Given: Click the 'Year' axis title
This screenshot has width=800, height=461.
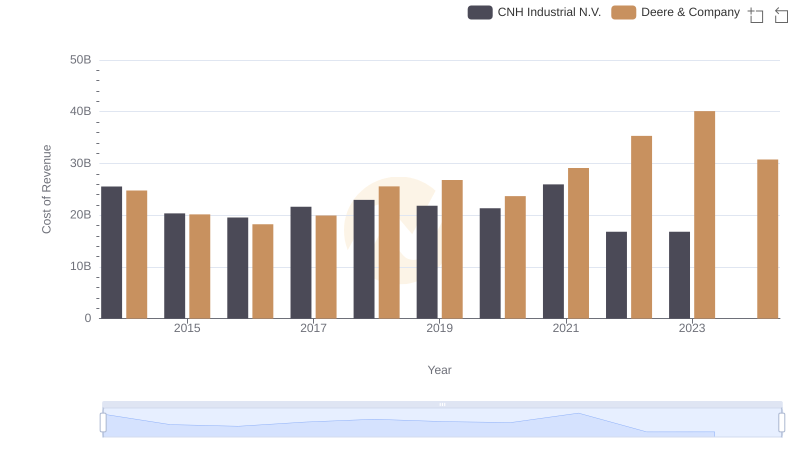Looking at the screenshot, I should point(439,370).
